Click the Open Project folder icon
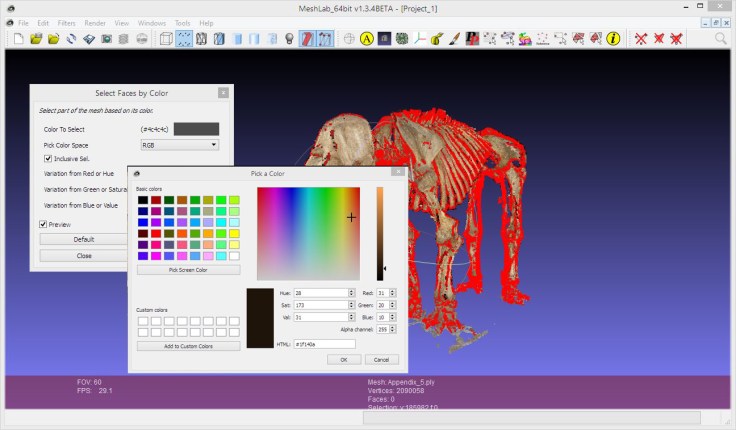The width and height of the screenshot is (736, 430). pos(35,39)
